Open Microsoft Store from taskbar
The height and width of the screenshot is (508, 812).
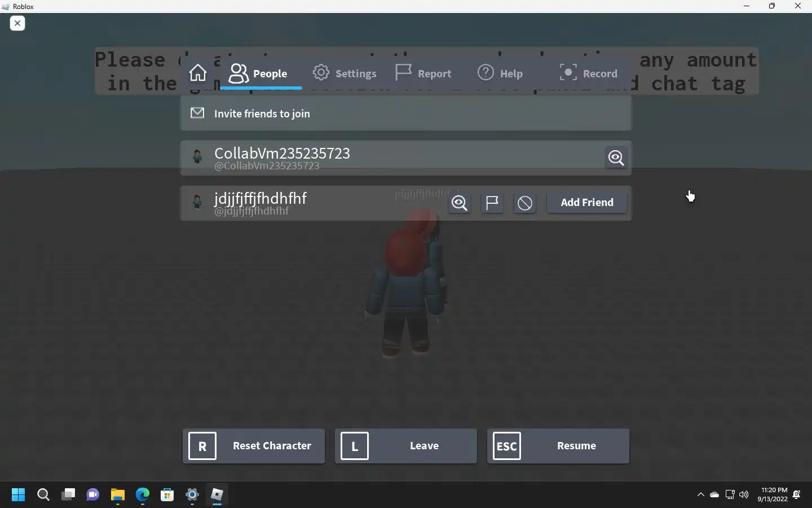[167, 495]
